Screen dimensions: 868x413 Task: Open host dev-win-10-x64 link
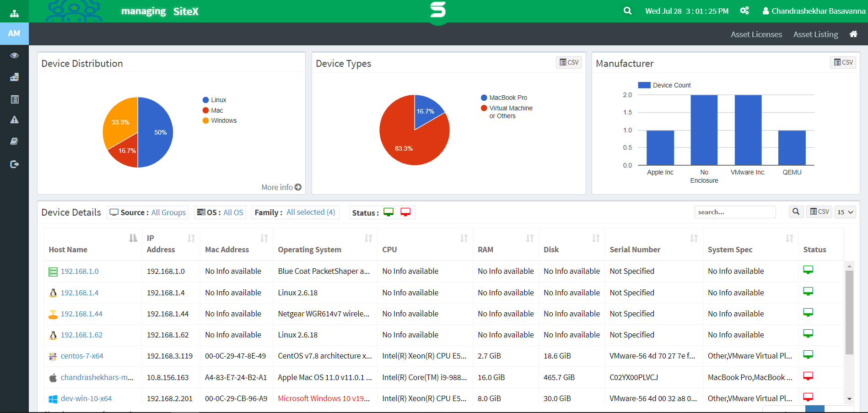pos(86,399)
